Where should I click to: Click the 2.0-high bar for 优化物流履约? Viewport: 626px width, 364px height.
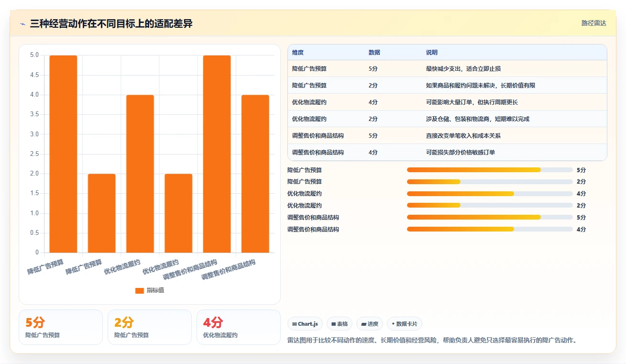tap(178, 213)
